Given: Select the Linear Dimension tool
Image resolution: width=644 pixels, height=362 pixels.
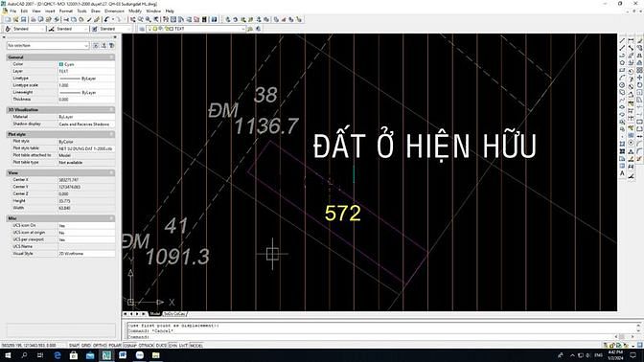Looking at the screenshot, I should pos(631,40).
